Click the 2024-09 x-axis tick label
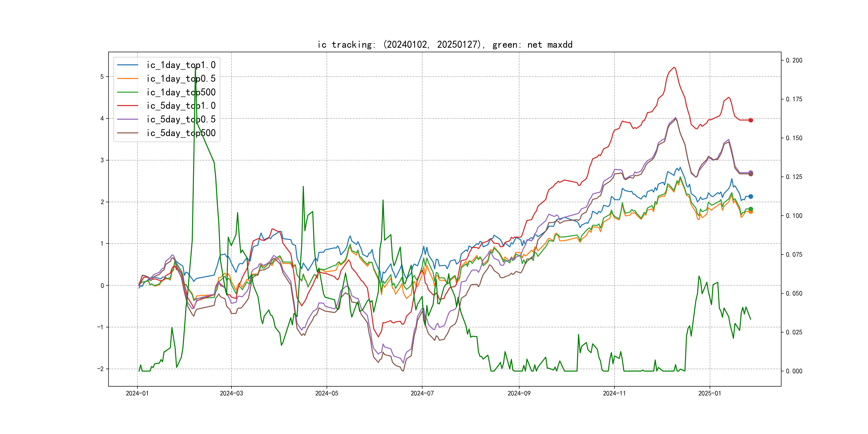 click(x=519, y=393)
